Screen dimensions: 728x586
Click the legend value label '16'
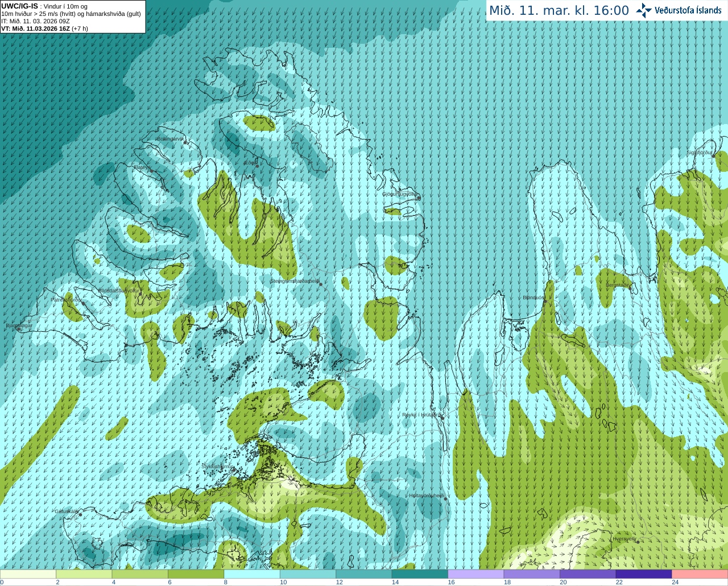[451, 582]
